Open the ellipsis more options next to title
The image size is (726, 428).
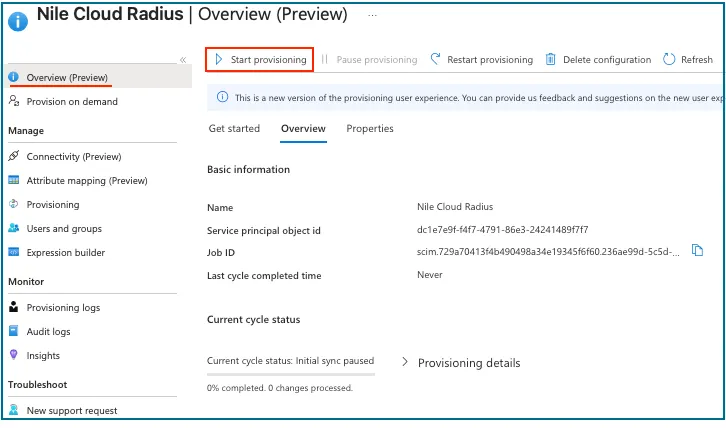coord(372,15)
